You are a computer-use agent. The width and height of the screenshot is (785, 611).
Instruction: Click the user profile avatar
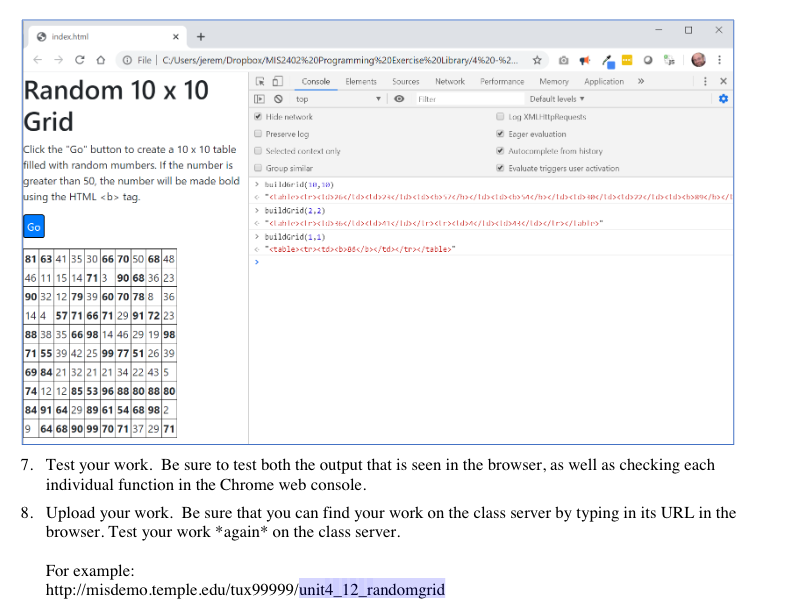[x=698, y=60]
